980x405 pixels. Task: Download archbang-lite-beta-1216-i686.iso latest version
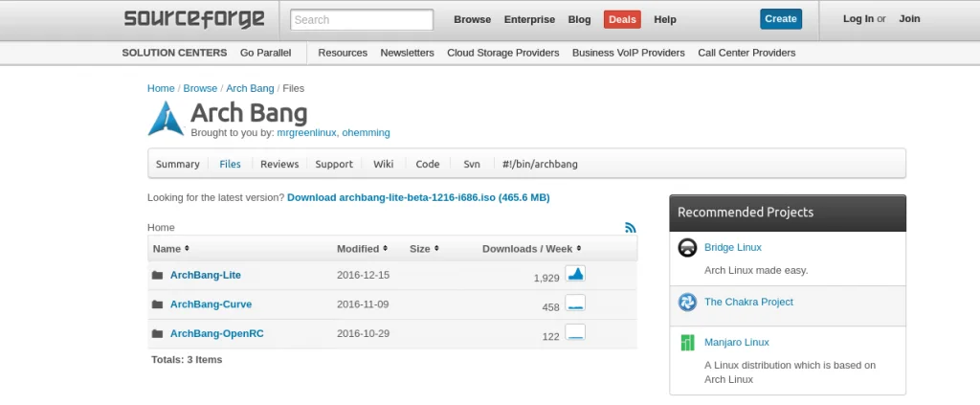418,197
